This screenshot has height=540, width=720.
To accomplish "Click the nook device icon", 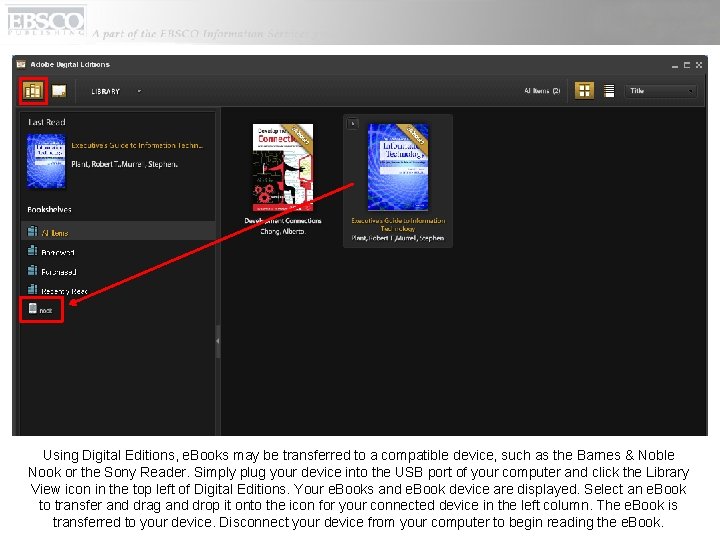I will [x=33, y=308].
